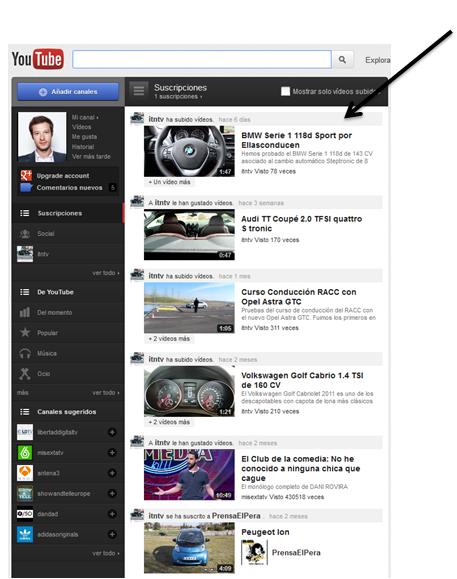457x579 pixels.
Task: Subscribe with plus next to dandad
Action: tap(112, 514)
